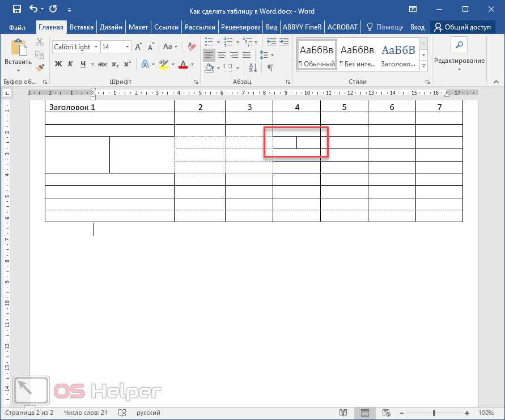This screenshot has width=505, height=420.
Task: Open the Файл menu tab
Action: click(x=17, y=27)
